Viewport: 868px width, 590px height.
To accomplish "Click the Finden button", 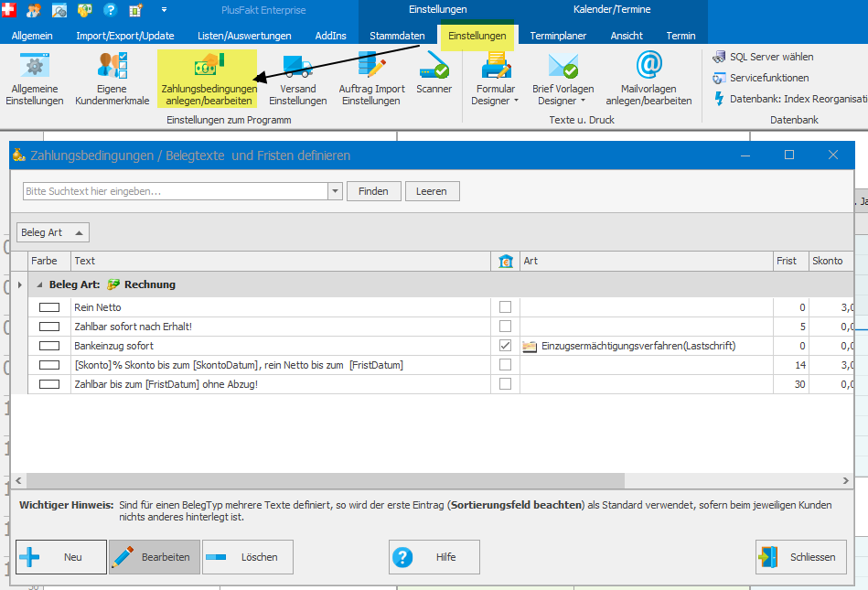I will pyautogui.click(x=374, y=191).
